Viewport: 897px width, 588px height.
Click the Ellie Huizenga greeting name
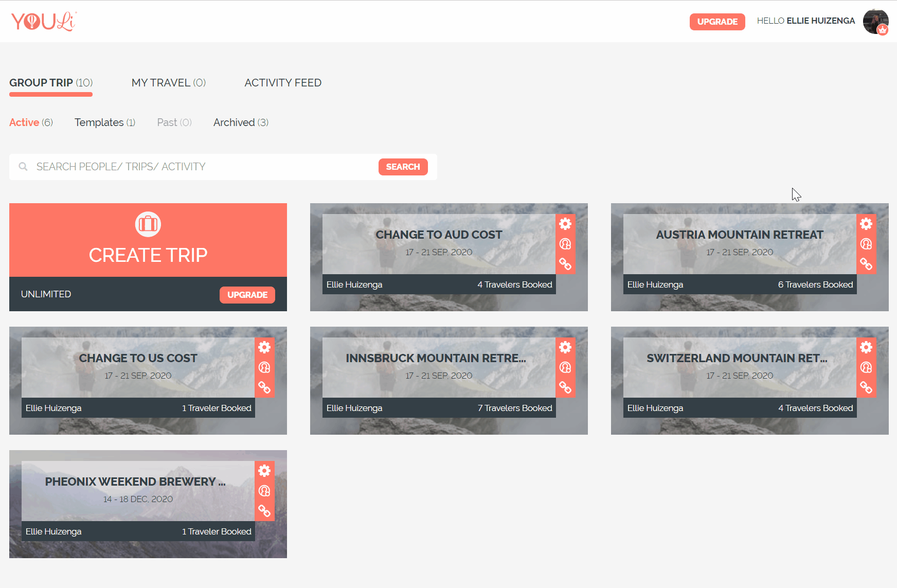pos(821,21)
